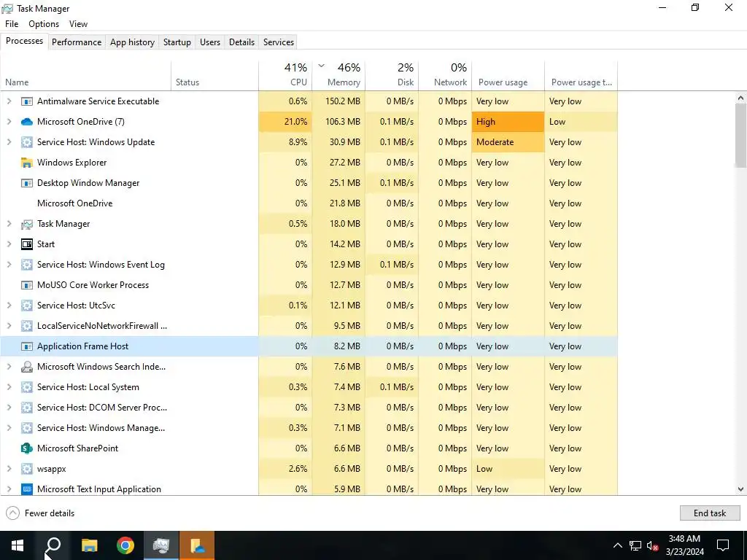747x560 pixels.
Task: Switch to the Users tab
Action: pyautogui.click(x=210, y=42)
